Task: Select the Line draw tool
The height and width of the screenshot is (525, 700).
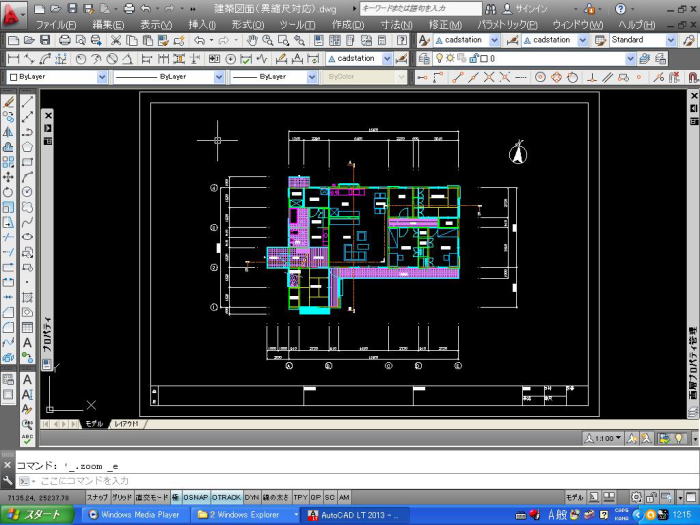Action: coord(27,101)
